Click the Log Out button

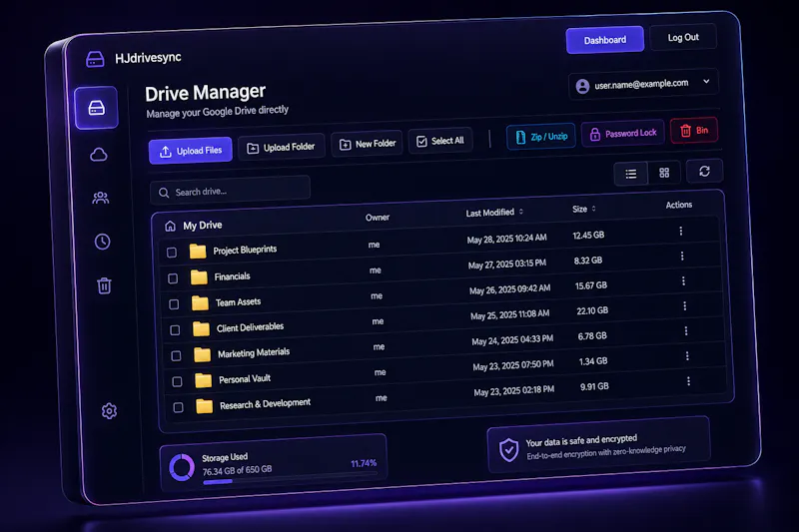(x=683, y=37)
